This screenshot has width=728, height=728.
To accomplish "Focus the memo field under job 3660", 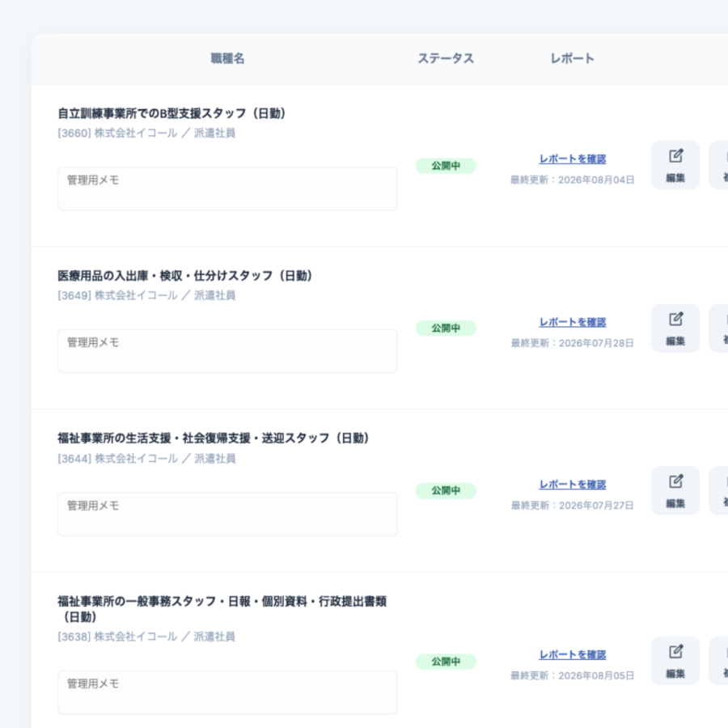I will [x=227, y=188].
